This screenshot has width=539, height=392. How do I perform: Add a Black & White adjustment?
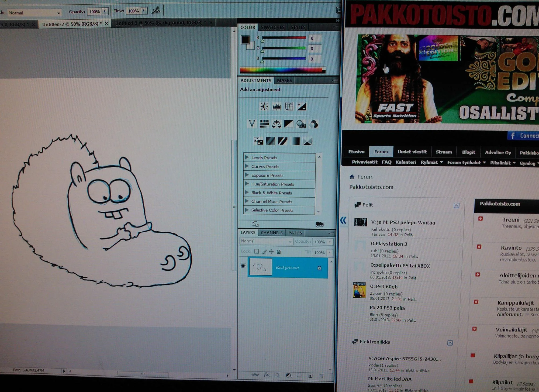pos(288,124)
